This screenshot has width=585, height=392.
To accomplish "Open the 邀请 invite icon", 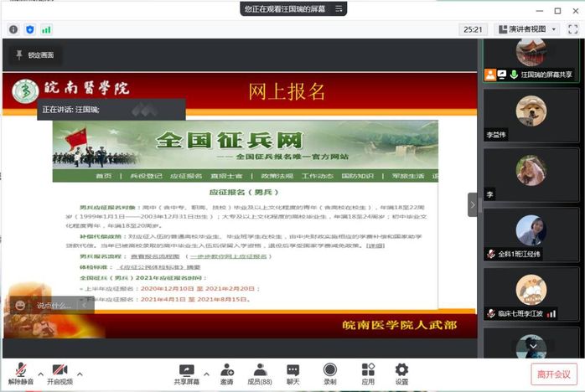I will 227,374.
